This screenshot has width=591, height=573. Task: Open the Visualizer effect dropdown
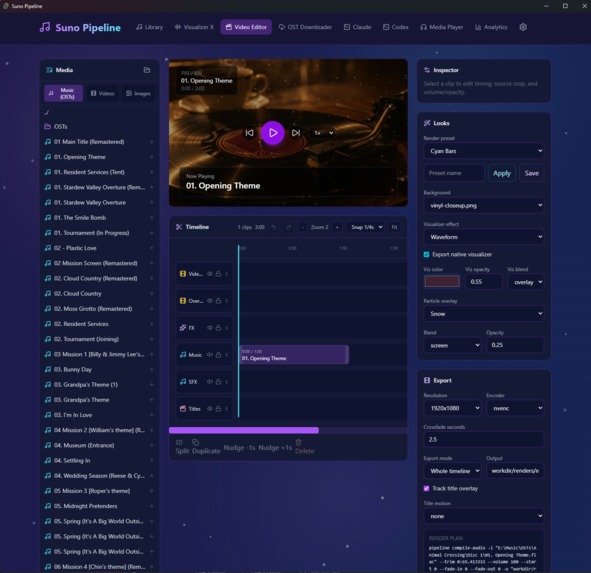point(484,237)
